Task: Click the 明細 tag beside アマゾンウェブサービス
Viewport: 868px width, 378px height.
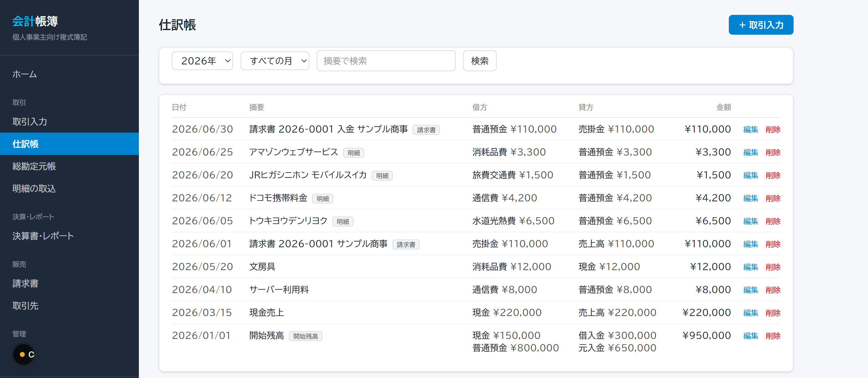Action: 353,153
